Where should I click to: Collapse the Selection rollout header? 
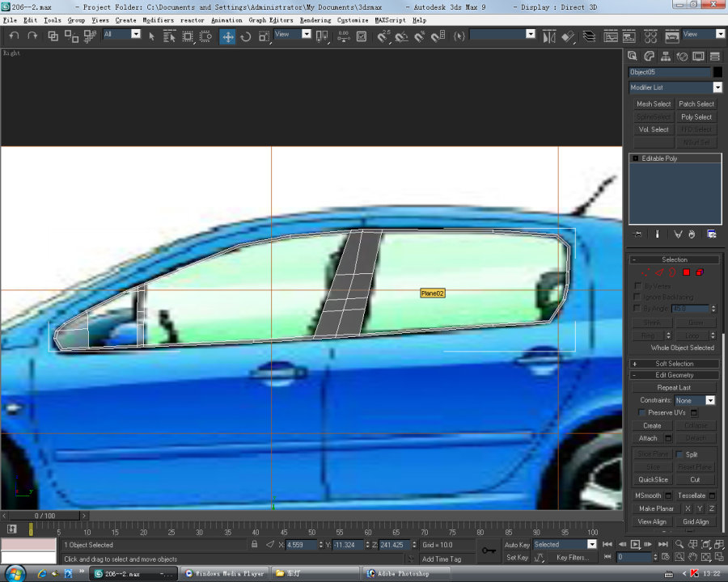click(x=674, y=260)
